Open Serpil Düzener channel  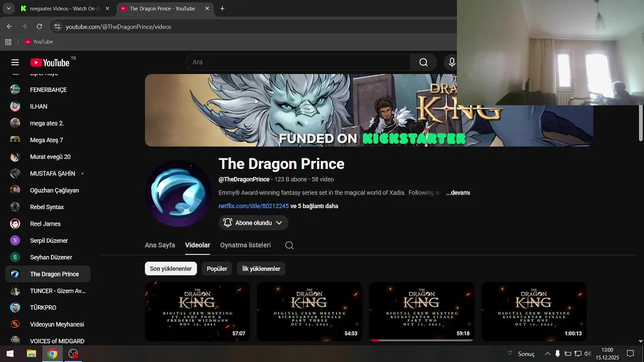(x=48, y=240)
